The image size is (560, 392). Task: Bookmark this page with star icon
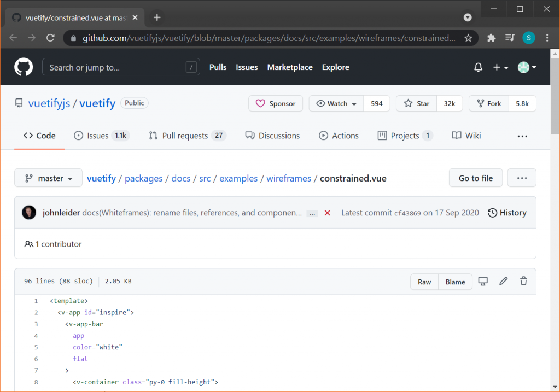pos(468,38)
